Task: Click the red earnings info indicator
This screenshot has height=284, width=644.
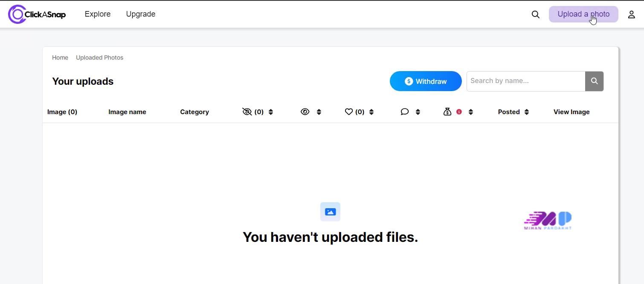Action: 459,112
